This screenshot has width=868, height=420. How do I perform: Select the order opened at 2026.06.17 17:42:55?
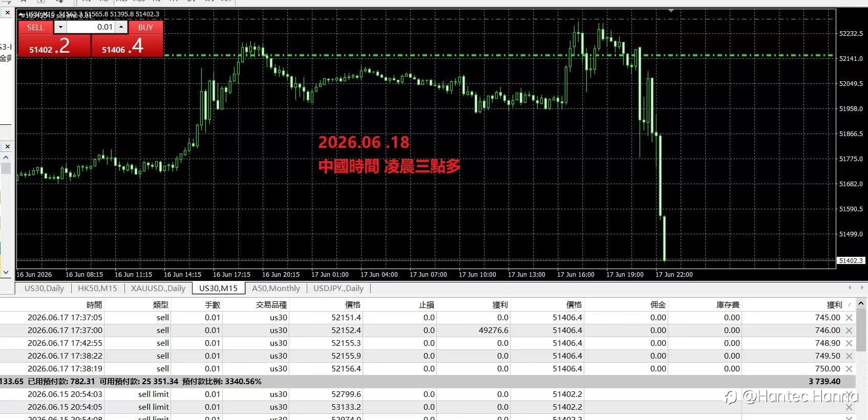428,343
